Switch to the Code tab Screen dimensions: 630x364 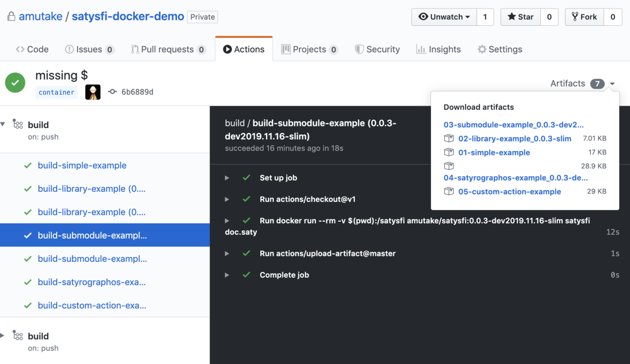point(32,49)
